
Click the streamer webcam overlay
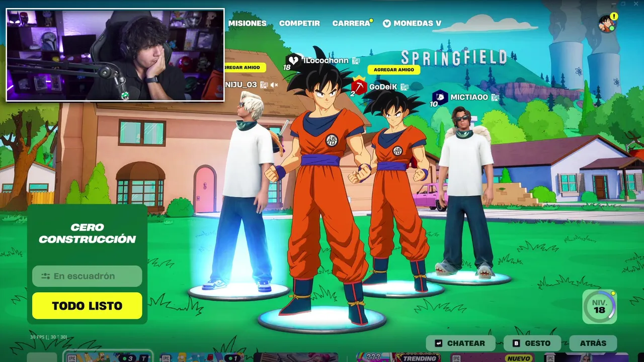coord(115,55)
